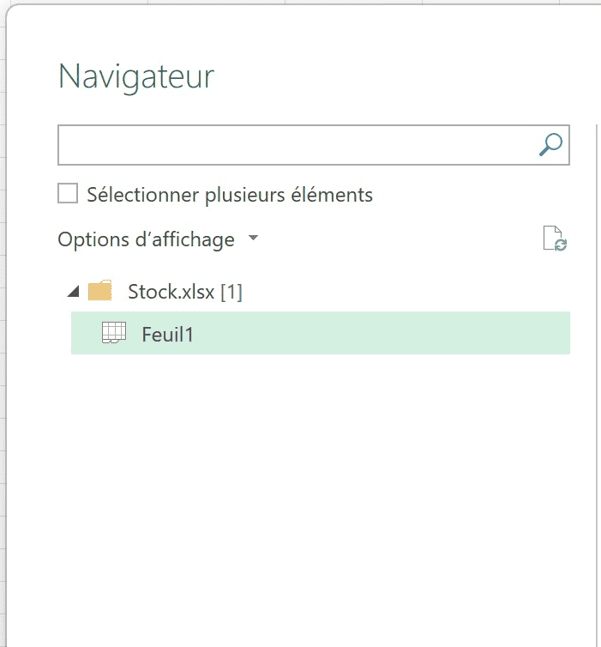Click the arrow beside Options d'affichage
Viewport: 601px width, 647px height.
253,240
